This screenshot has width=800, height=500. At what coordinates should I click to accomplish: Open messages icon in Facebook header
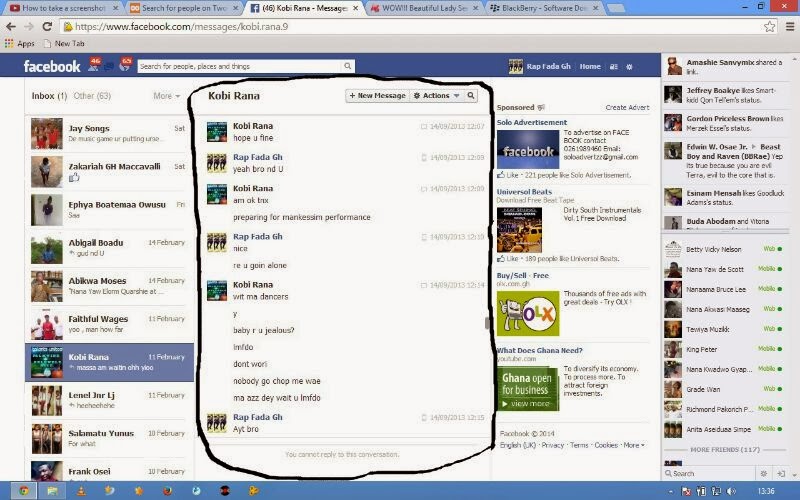109,66
